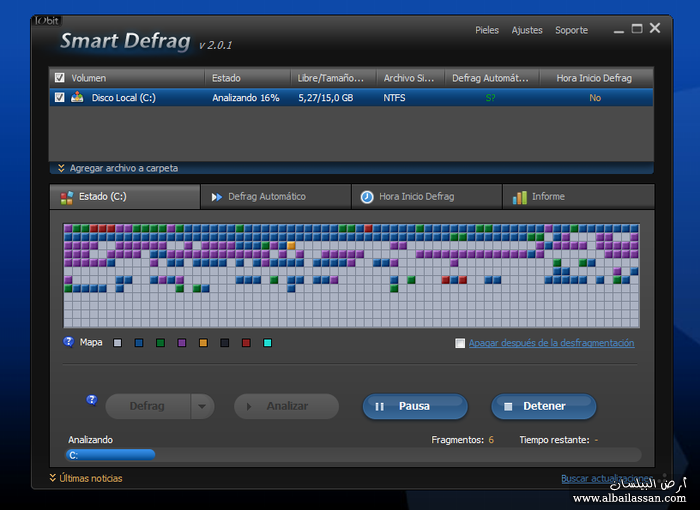Click the disabled Defrag button
700x510 pixels.
point(148,406)
